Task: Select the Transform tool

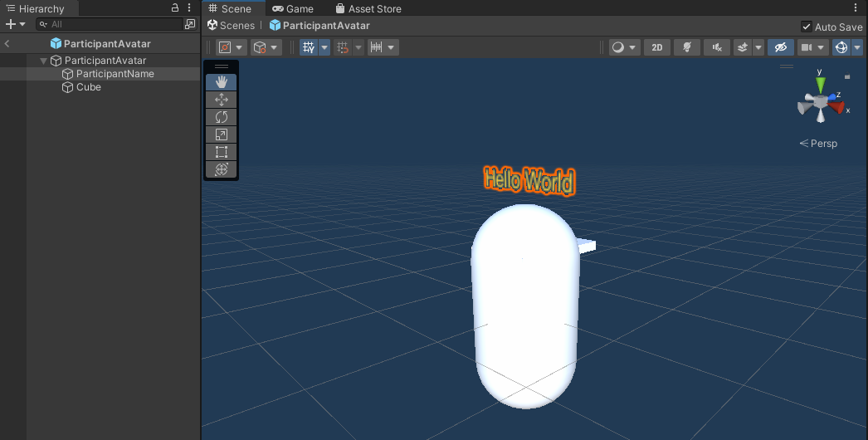Action: click(221, 169)
